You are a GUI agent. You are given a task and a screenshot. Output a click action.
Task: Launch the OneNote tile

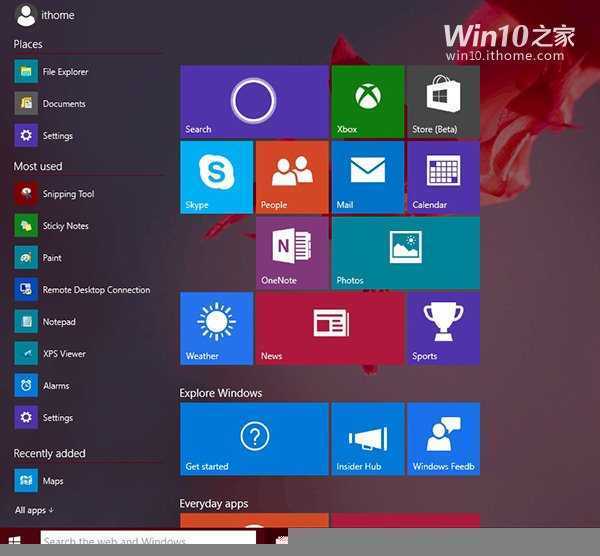[292, 253]
